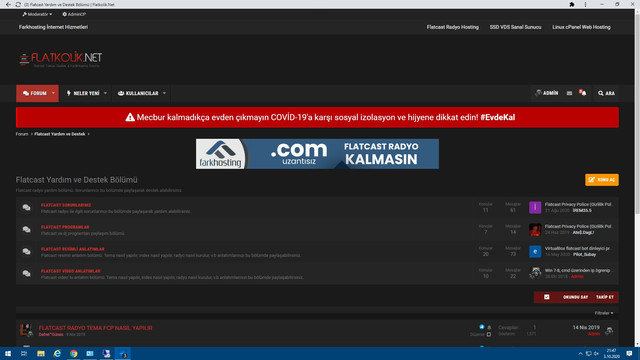Open the Admin avatar in Video Anlatımlar row
The height and width of the screenshot is (360, 640).
tap(535, 273)
